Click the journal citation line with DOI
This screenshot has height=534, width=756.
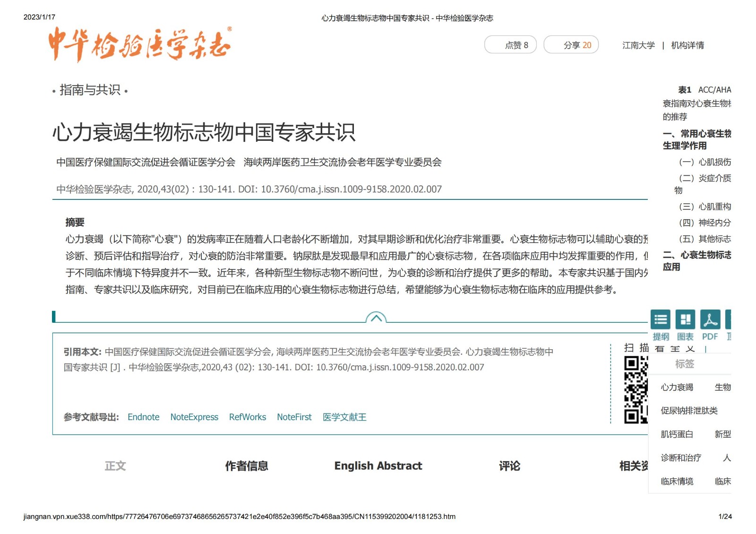coord(249,189)
